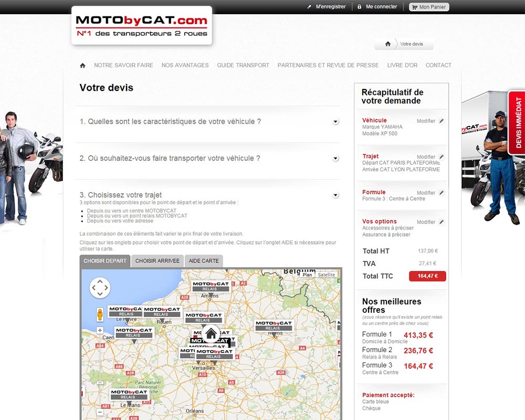Screen dimensions: 525x420
Task: Click the red 164,47 € total badge
Action: (427, 276)
